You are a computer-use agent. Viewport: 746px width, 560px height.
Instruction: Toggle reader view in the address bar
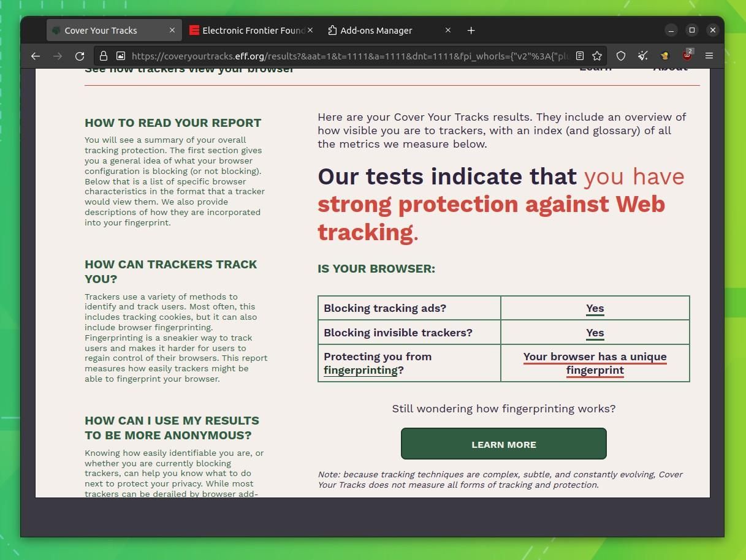pos(579,56)
